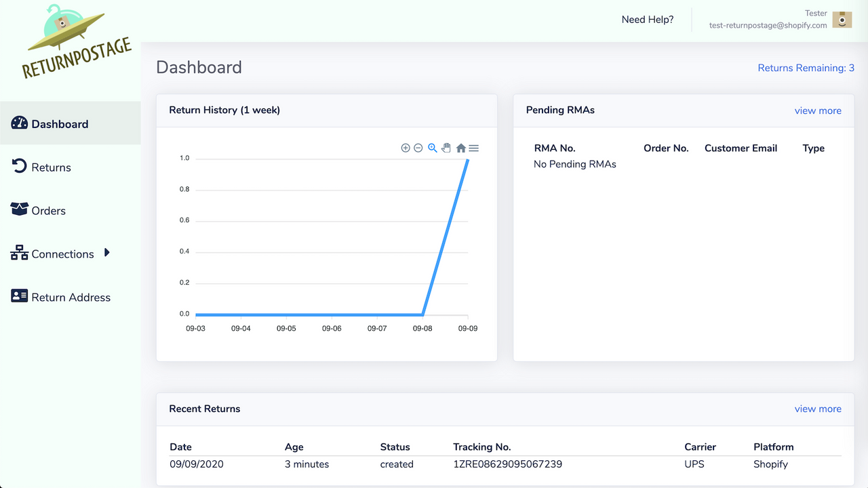
Task: Enable panning mode with the hand icon
Action: (446, 148)
